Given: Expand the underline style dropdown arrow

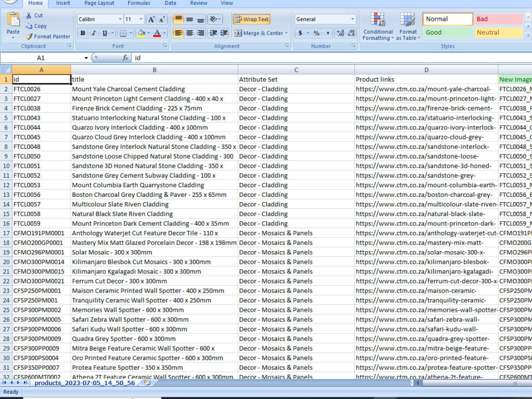Looking at the screenshot, I should (112, 33).
